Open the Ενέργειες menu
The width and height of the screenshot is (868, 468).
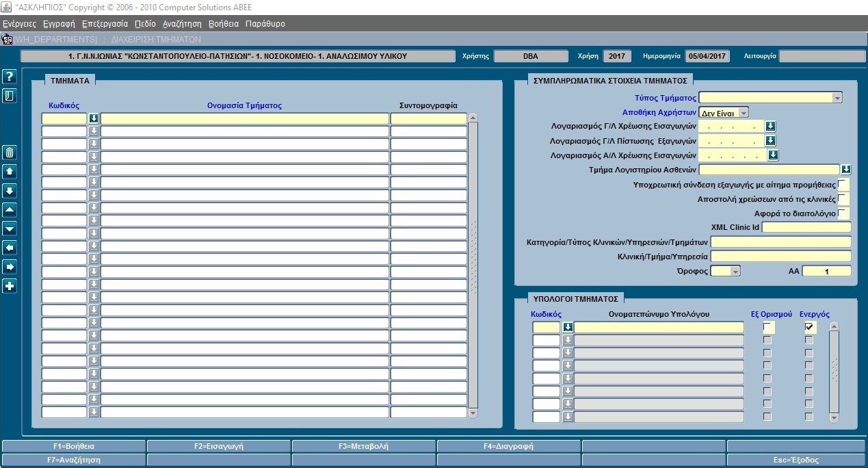pos(19,23)
